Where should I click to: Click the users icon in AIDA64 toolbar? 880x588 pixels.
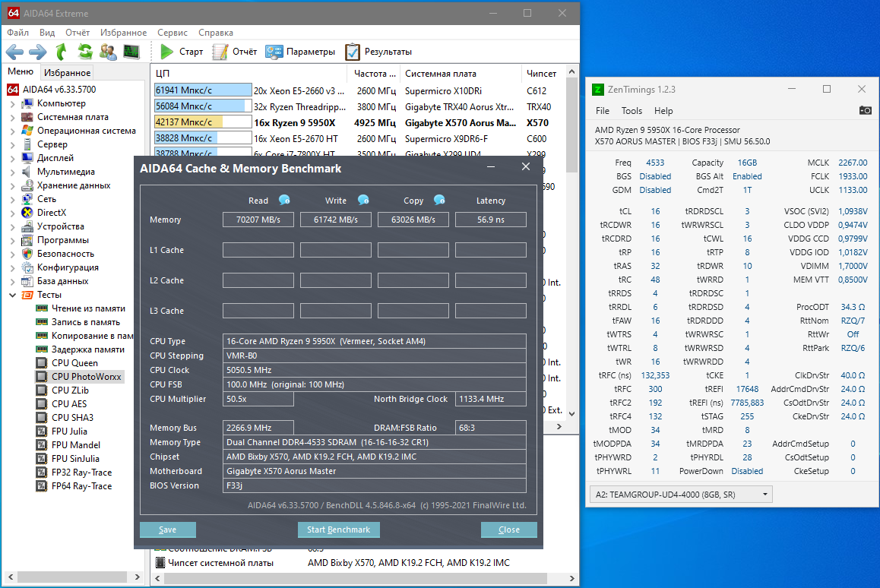pos(108,52)
